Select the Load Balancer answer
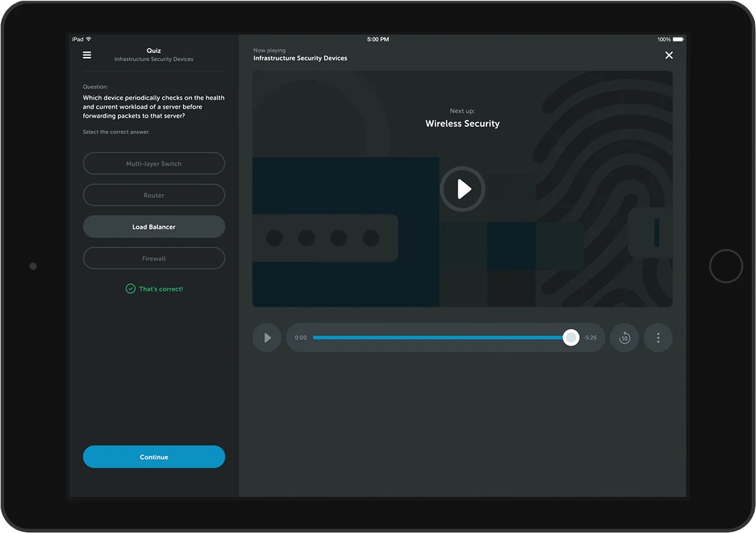756x533 pixels. click(x=154, y=227)
